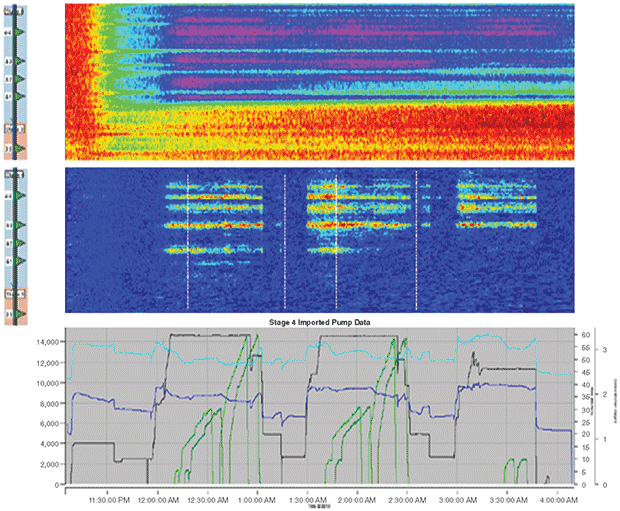Select top label box on lower well track
The height and width of the screenshot is (511, 620).
pos(12,174)
